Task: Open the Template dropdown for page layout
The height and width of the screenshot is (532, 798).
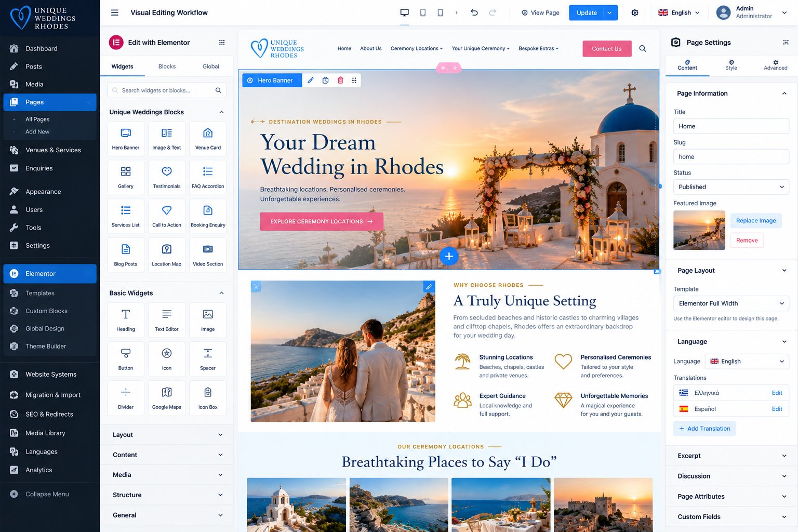Action: (731, 303)
